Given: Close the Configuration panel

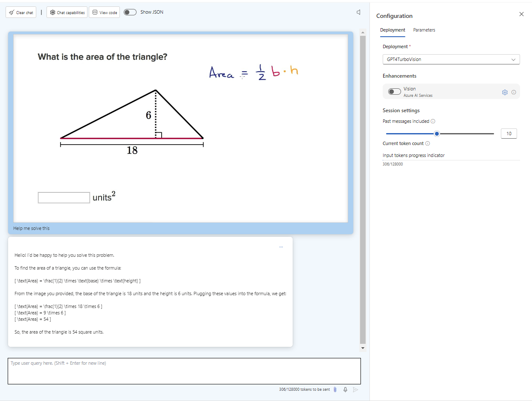Looking at the screenshot, I should coord(521,14).
